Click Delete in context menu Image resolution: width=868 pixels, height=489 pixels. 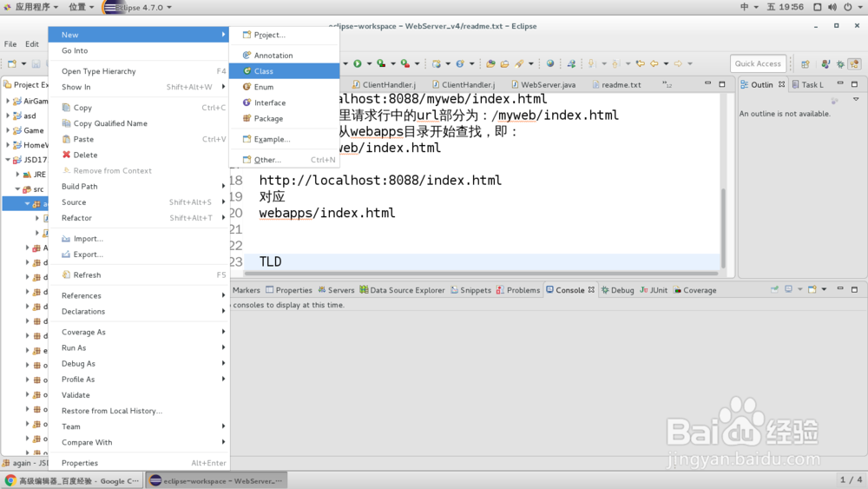coord(138,155)
